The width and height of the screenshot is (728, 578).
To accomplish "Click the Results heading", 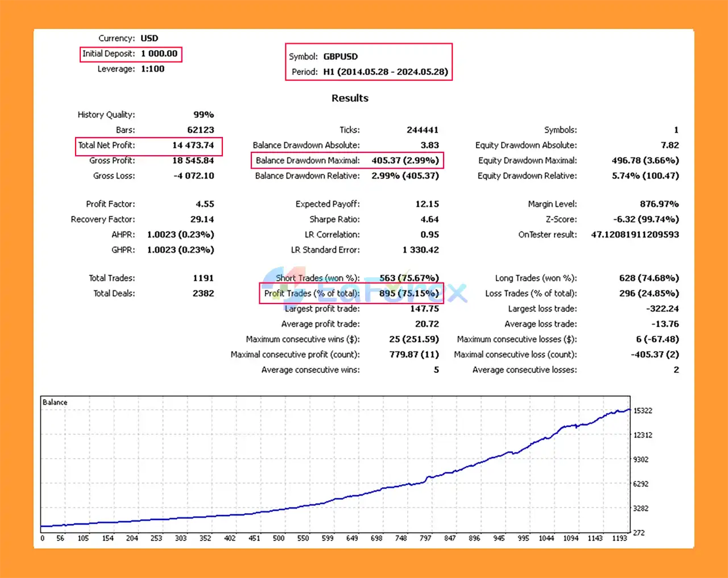I will [350, 98].
